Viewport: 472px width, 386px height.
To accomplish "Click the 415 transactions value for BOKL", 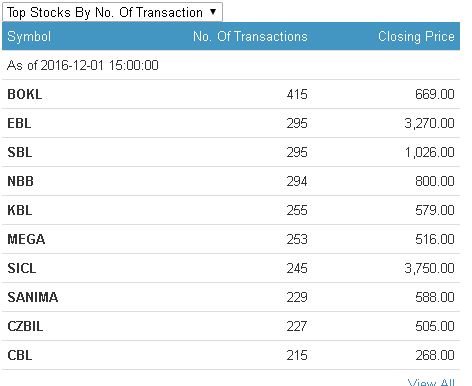I will [x=297, y=94].
